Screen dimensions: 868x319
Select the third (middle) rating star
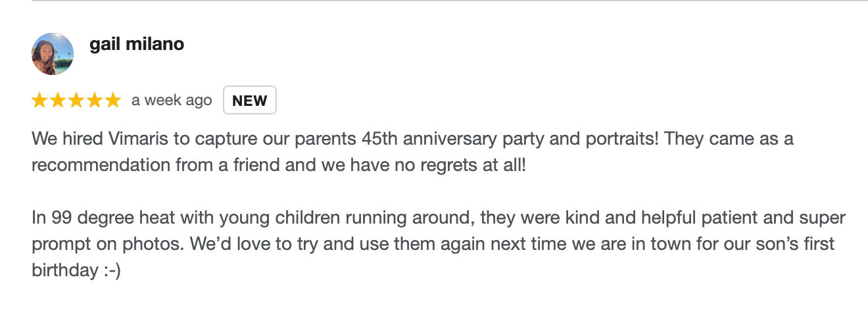(x=76, y=101)
